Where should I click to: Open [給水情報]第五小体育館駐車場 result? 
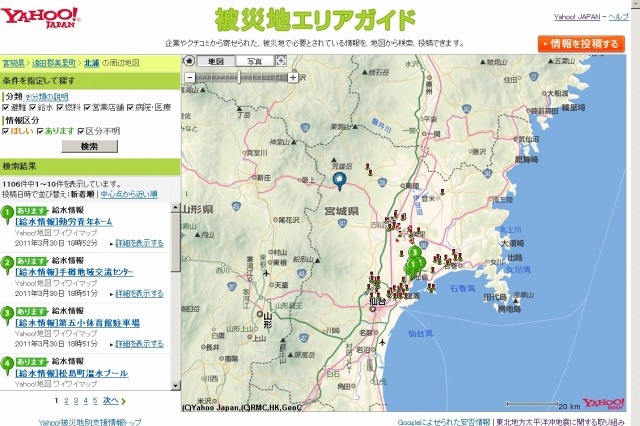(x=78, y=323)
